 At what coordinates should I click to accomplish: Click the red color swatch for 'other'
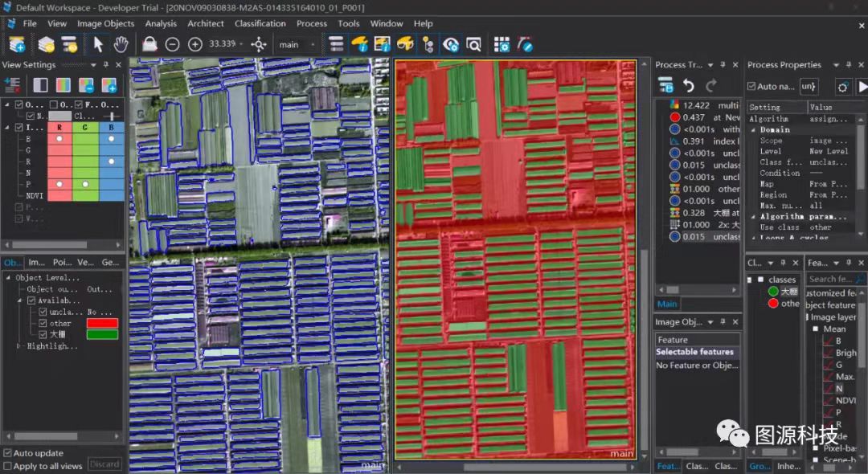102,323
